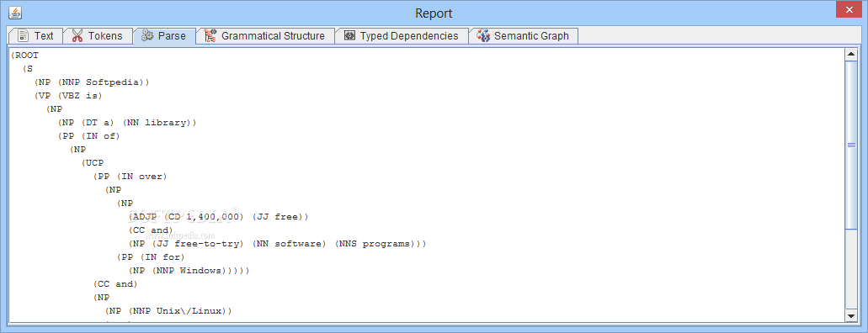Close the Report window
The width and height of the screenshot is (868, 333).
(x=849, y=10)
